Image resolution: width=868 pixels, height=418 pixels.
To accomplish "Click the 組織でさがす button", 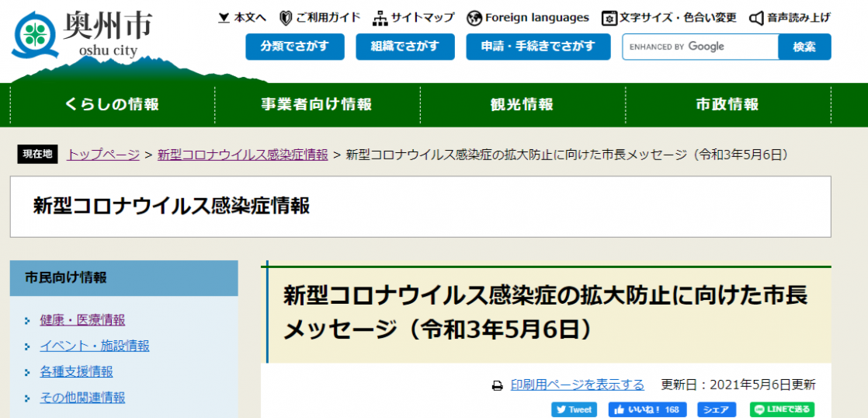I will tap(405, 47).
